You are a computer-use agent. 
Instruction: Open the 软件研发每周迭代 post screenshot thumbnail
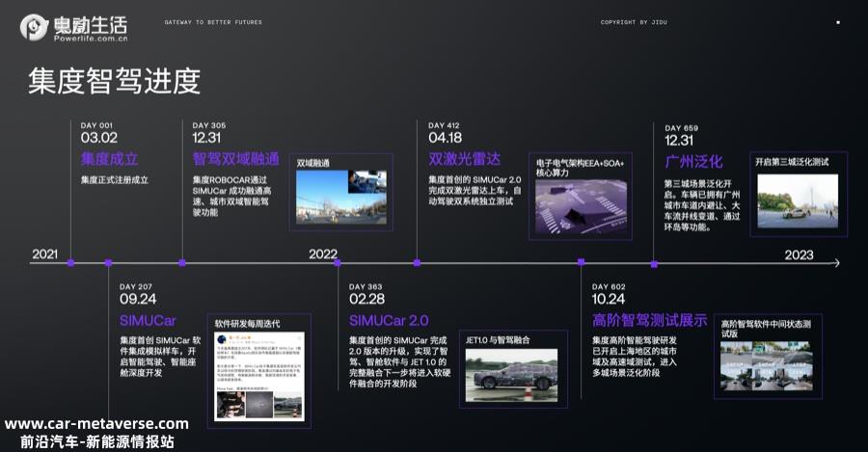[259, 376]
